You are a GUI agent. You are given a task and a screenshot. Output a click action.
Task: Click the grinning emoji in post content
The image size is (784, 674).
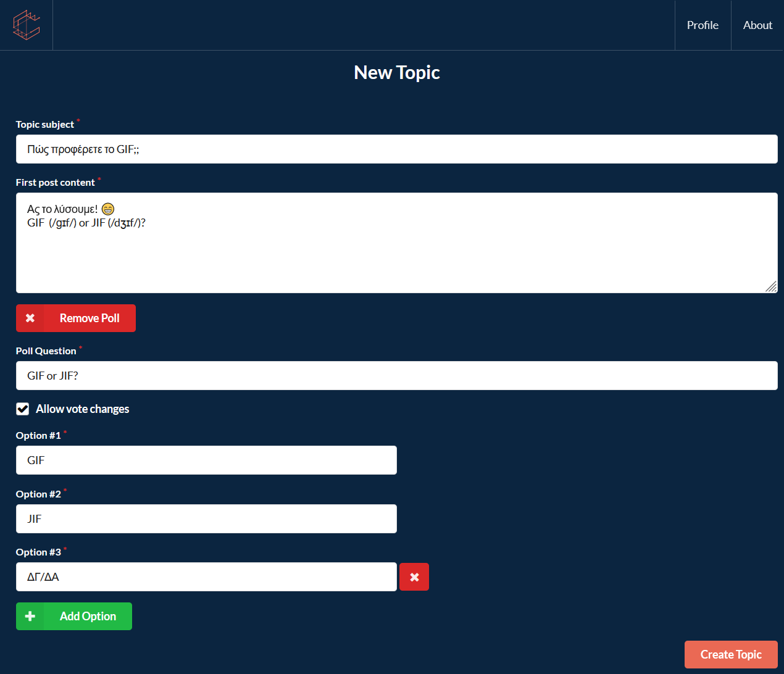coord(108,209)
